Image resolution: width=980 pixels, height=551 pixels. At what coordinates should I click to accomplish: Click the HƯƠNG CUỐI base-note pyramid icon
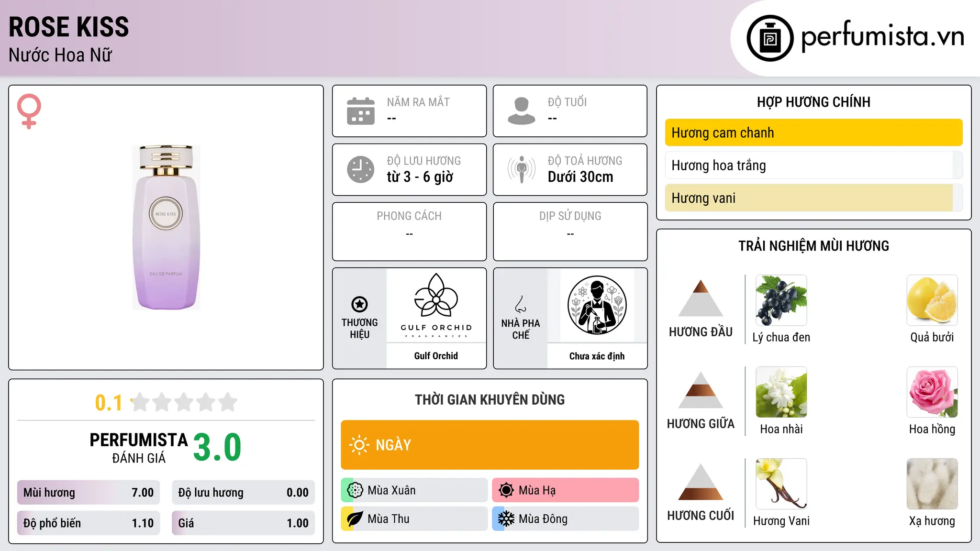701,482
